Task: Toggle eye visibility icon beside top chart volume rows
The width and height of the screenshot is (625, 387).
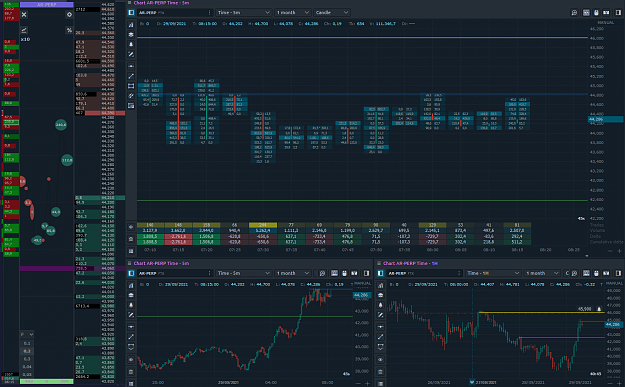Action: point(131,227)
